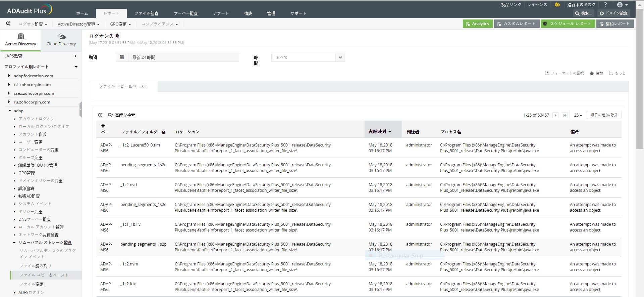Open advanced search (高度な検索)

tap(121, 115)
